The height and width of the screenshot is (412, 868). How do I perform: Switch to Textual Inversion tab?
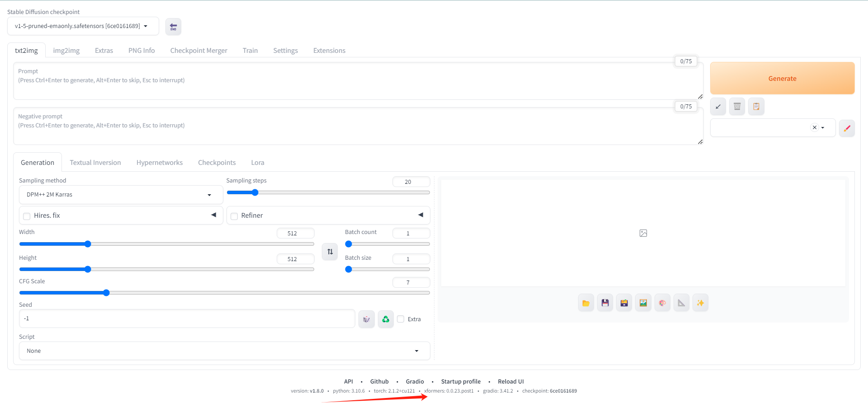click(x=95, y=163)
